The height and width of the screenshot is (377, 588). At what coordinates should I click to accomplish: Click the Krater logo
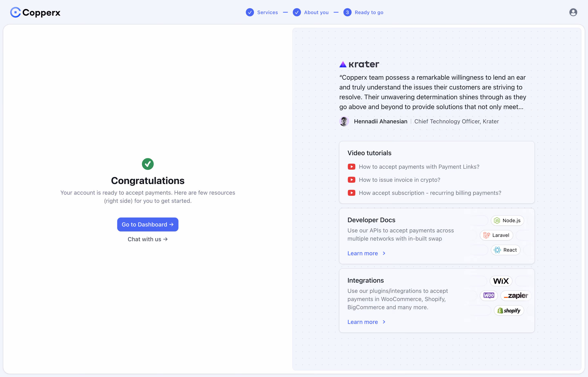click(359, 64)
